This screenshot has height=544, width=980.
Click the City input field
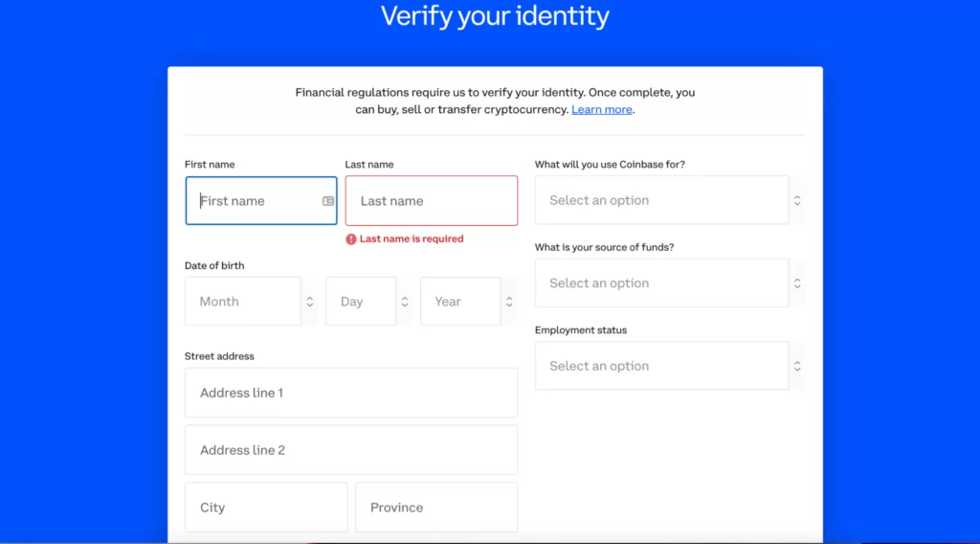coord(266,507)
